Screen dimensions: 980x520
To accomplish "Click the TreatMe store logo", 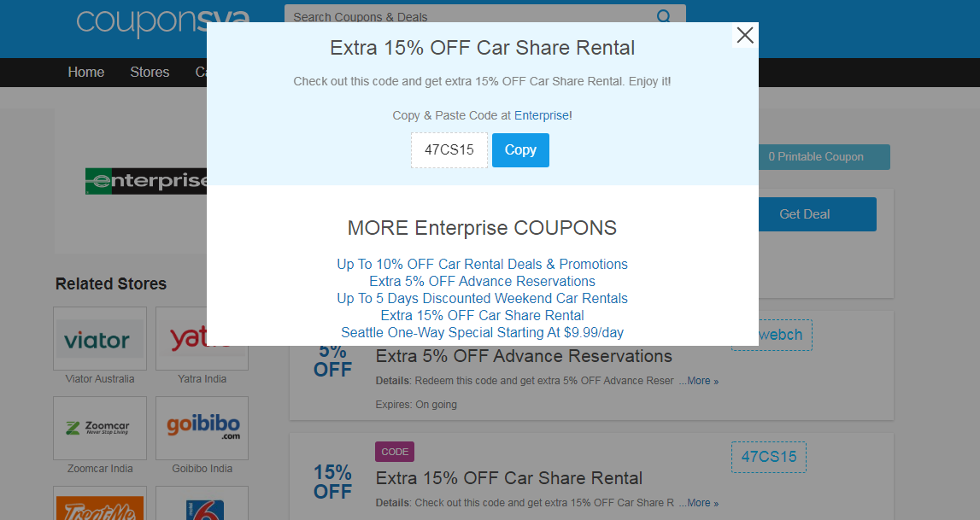I will (100, 504).
